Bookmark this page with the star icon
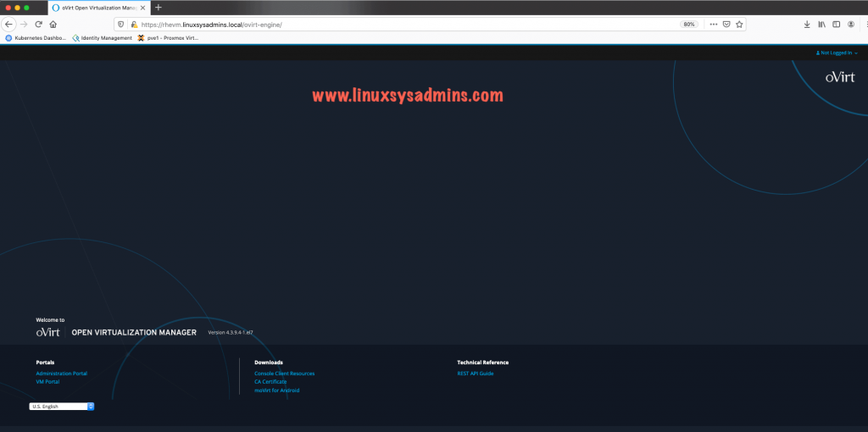The width and height of the screenshot is (868, 432). [739, 25]
